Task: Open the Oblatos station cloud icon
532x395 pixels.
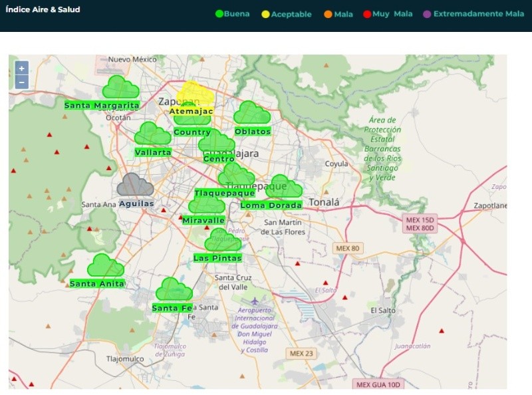Action: point(252,113)
